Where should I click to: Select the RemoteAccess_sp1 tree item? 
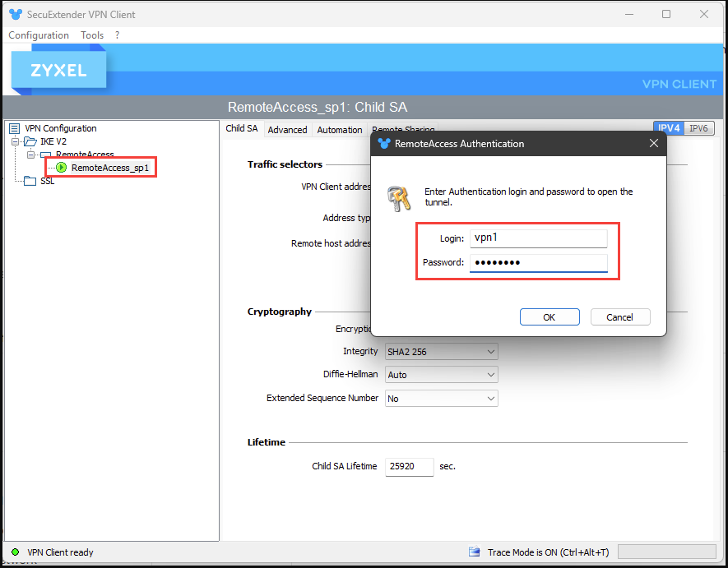coord(109,168)
